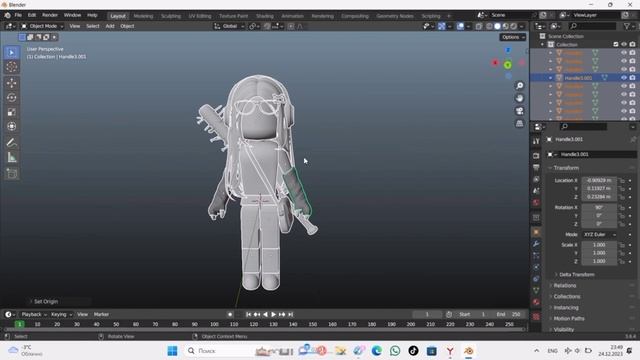Click the blue Z axis gizmo
Viewport: 640px width, 360px height.
[508, 50]
